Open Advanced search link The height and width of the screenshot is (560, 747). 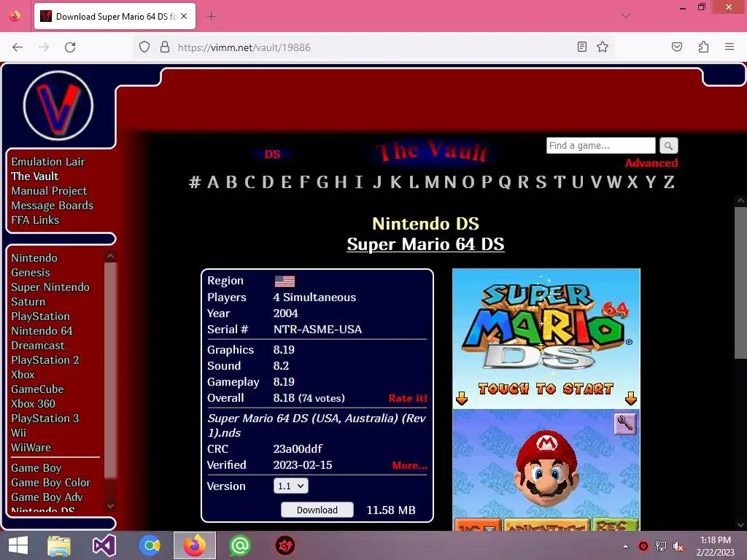[x=651, y=163]
